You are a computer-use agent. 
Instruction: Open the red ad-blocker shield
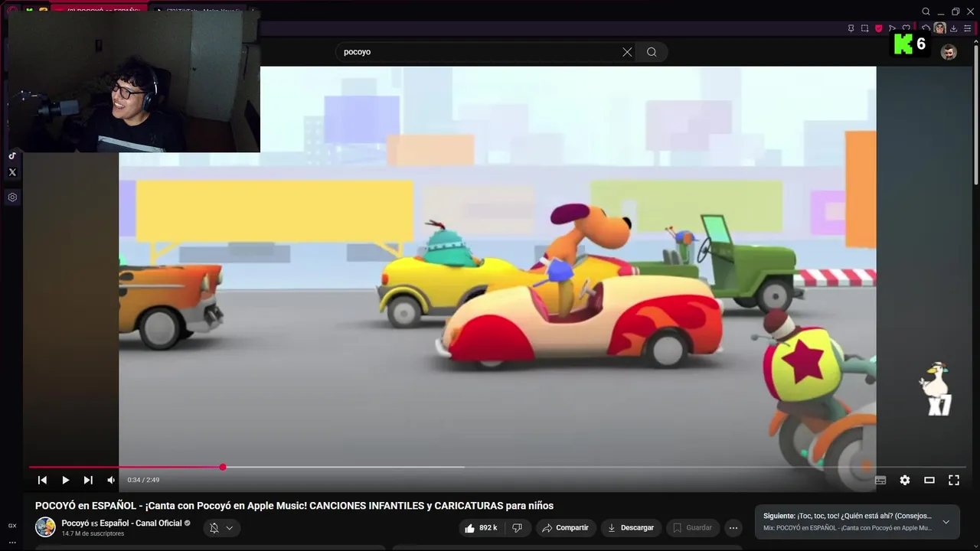[x=878, y=28]
